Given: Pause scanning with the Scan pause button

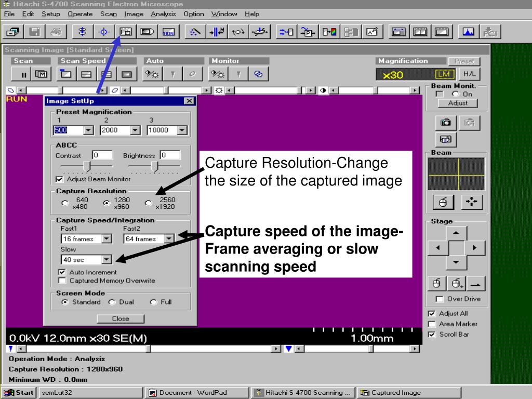Looking at the screenshot, I should [x=22, y=74].
